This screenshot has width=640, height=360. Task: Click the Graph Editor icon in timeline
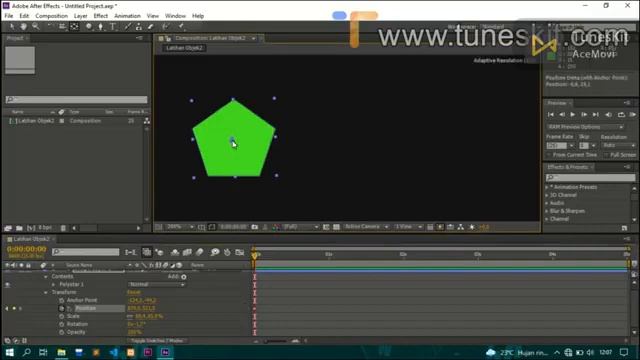240,252
